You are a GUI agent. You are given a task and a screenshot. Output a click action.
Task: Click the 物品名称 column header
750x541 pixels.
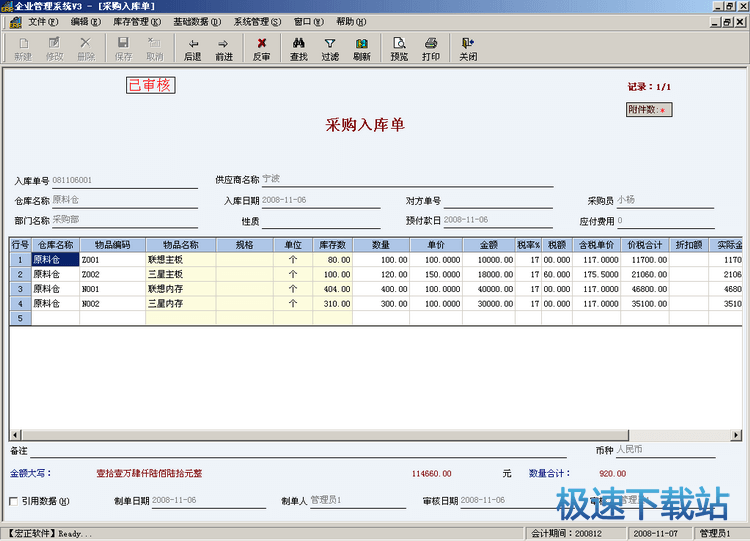tap(180, 245)
